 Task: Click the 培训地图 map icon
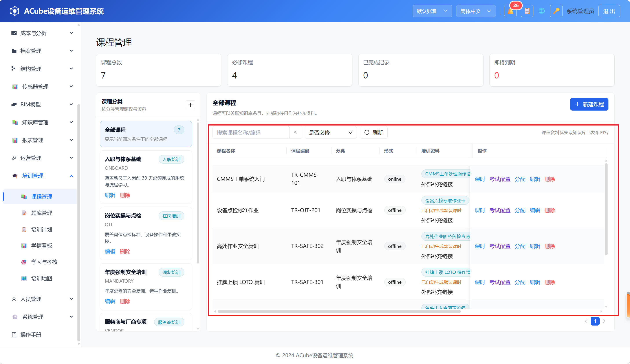pyautogui.click(x=24, y=278)
